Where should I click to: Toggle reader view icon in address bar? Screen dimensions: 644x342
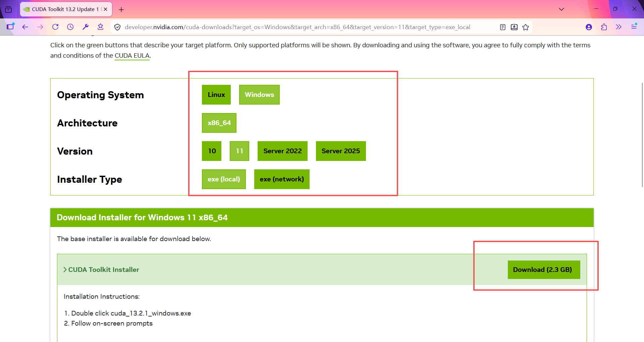[x=502, y=27]
